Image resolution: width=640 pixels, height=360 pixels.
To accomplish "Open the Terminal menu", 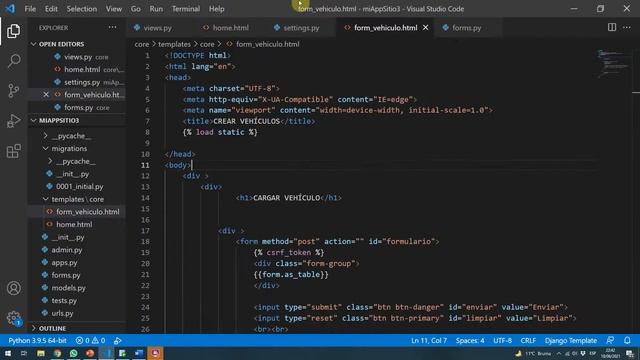I will coord(186,9).
